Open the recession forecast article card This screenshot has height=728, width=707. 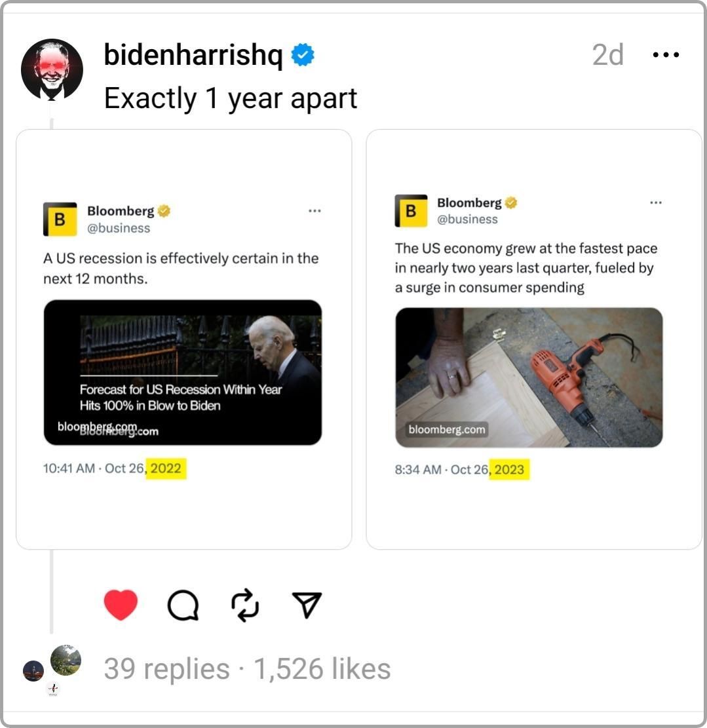click(x=183, y=372)
